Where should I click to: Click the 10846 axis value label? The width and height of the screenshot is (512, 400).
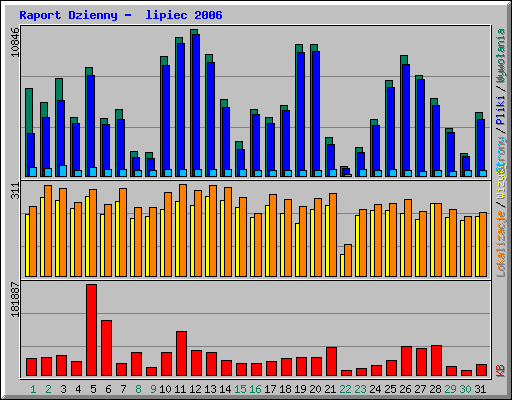[x=15, y=42]
